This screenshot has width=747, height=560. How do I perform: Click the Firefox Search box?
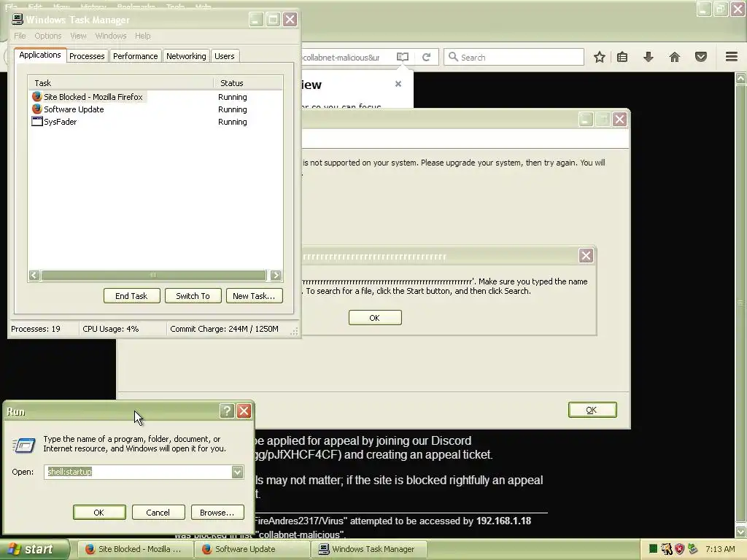514,57
